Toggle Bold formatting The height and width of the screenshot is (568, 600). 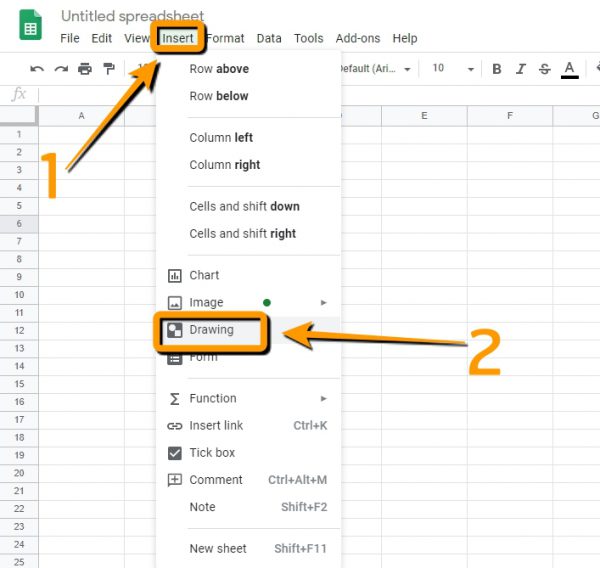point(497,69)
